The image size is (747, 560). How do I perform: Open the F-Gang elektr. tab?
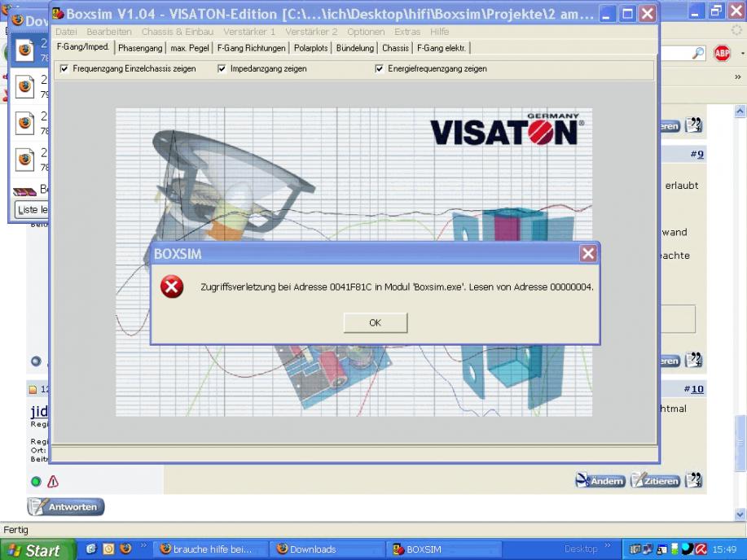pyautogui.click(x=442, y=48)
